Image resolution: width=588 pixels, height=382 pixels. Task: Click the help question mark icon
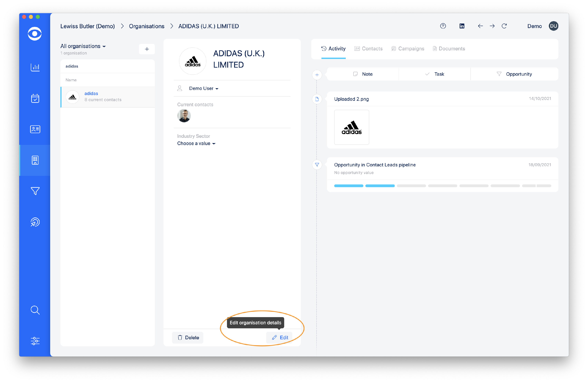point(443,26)
